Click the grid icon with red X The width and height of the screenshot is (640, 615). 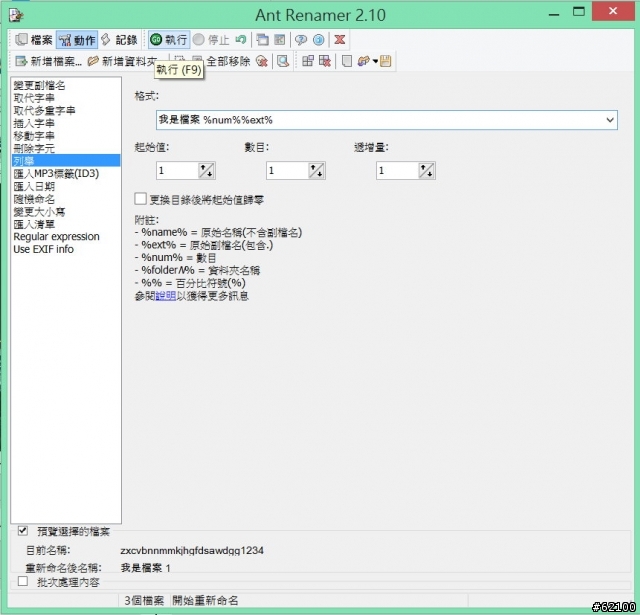325,61
